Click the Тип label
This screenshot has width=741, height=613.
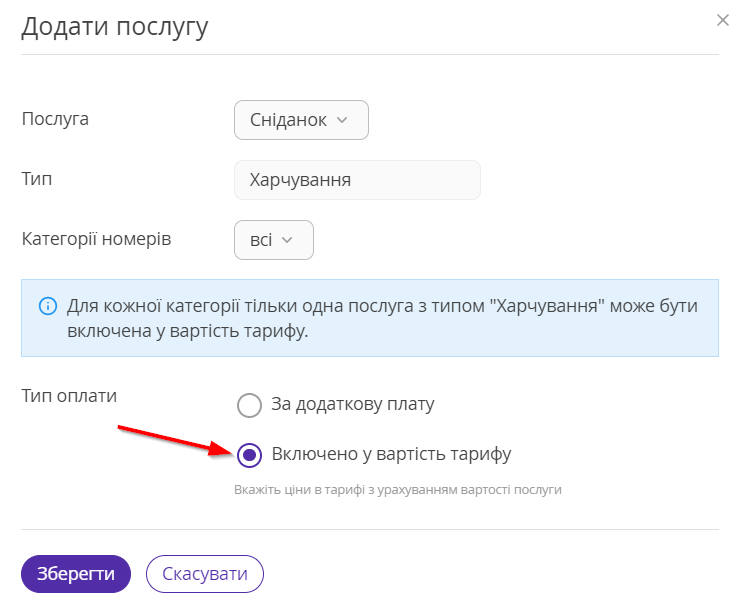click(x=37, y=179)
